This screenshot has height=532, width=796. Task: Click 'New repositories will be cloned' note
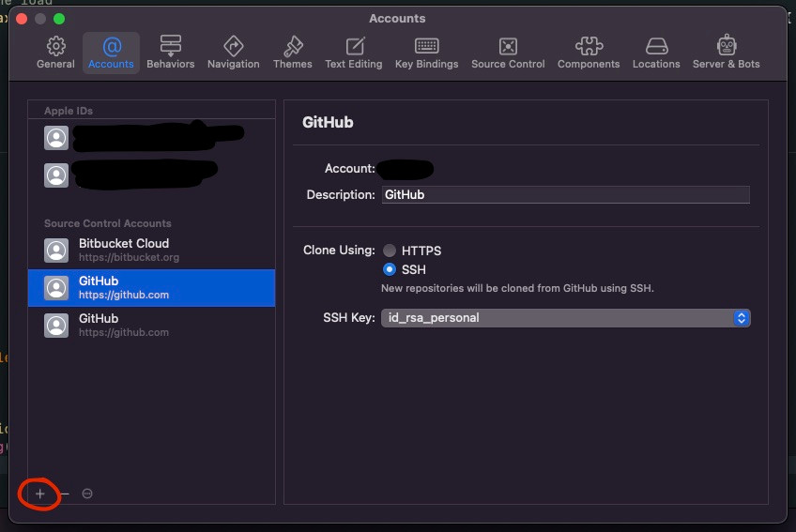coord(517,288)
